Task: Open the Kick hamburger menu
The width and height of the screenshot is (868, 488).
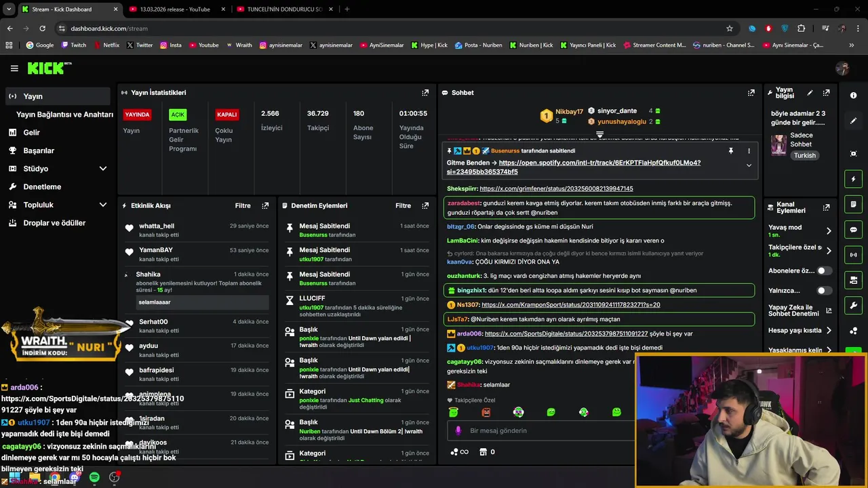Action: click(x=14, y=68)
